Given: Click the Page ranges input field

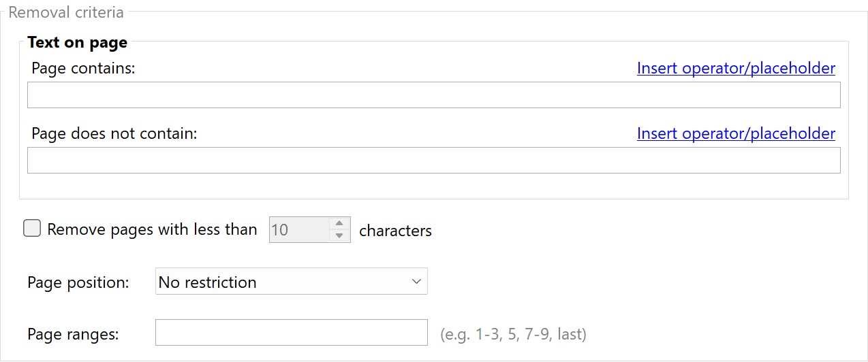Looking at the screenshot, I should (291, 333).
